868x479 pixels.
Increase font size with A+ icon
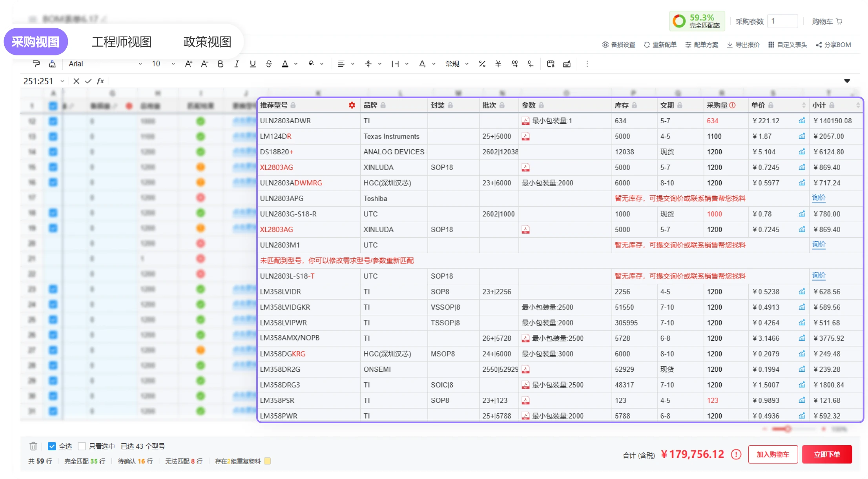pyautogui.click(x=189, y=64)
